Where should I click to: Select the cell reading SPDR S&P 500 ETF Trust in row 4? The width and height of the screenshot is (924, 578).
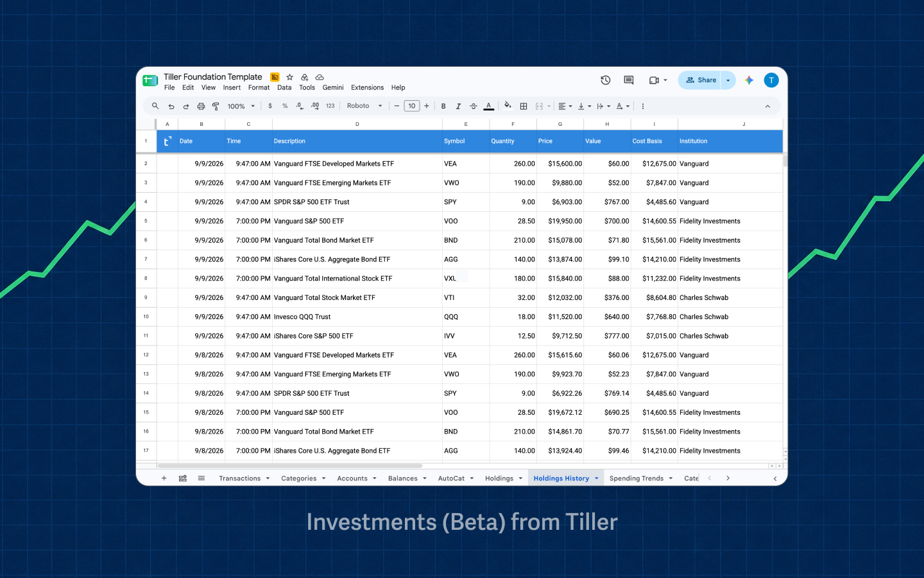pyautogui.click(x=357, y=202)
